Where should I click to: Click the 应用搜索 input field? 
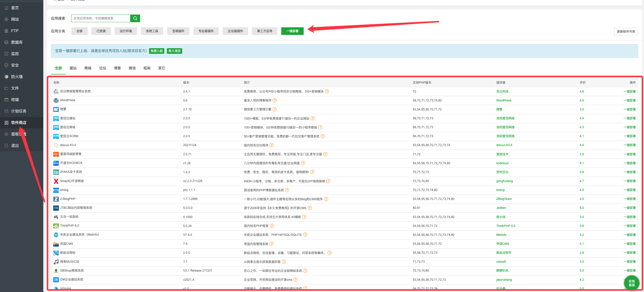click(101, 18)
